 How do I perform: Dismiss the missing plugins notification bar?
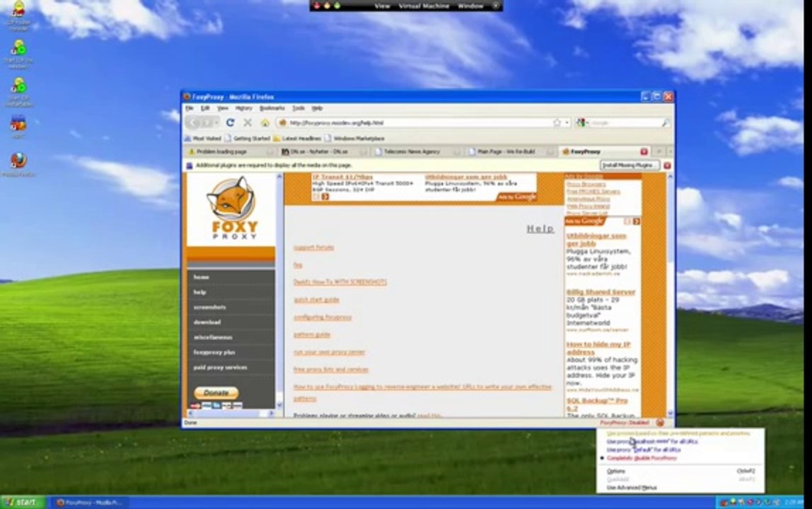click(667, 165)
